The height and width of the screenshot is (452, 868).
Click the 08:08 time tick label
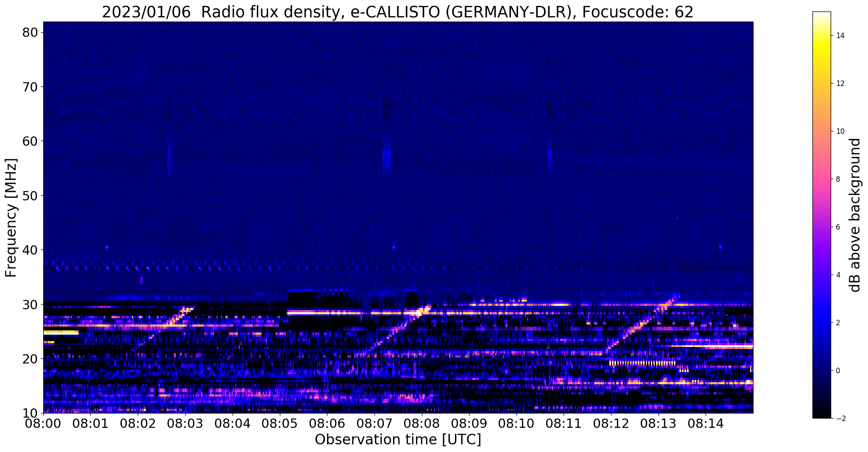pyautogui.click(x=421, y=423)
